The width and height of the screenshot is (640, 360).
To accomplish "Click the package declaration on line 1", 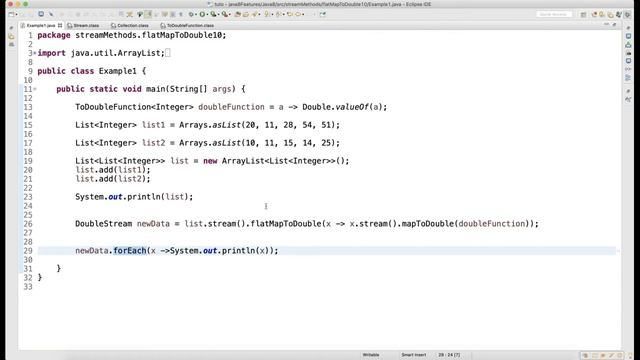I will [131, 35].
